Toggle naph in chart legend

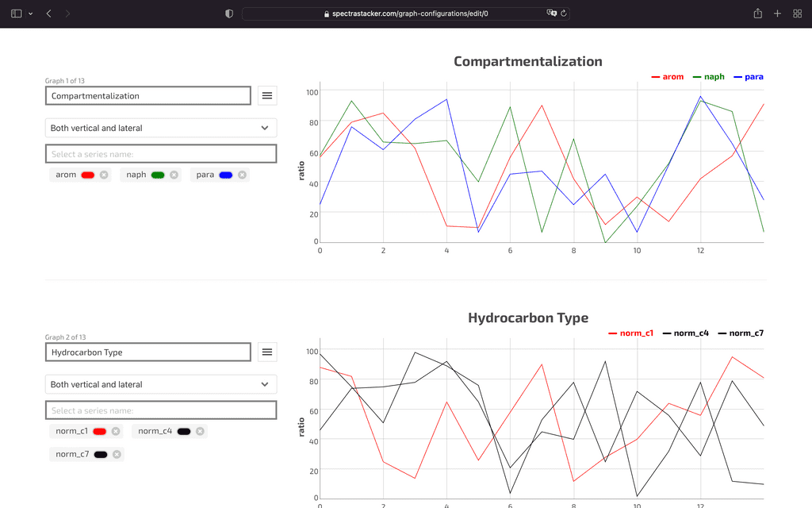point(708,77)
